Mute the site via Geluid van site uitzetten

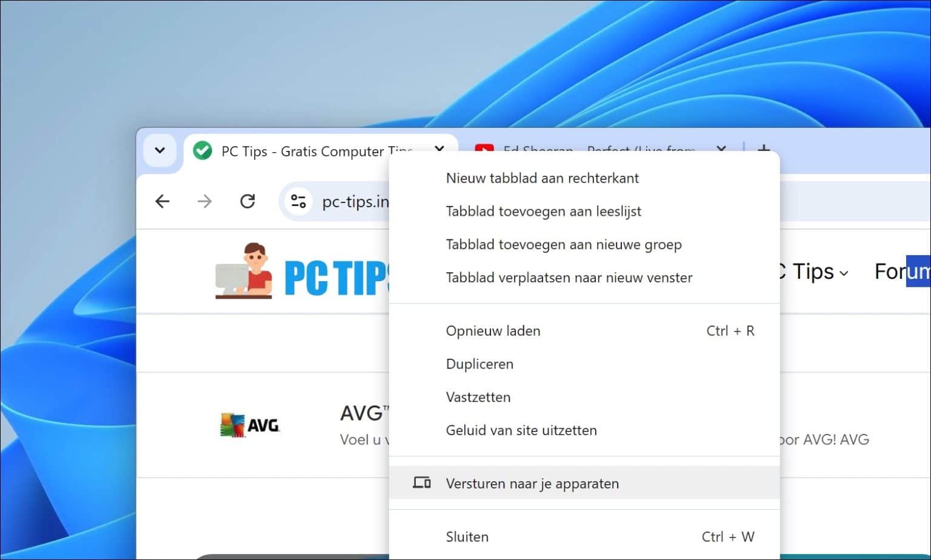[x=521, y=430]
